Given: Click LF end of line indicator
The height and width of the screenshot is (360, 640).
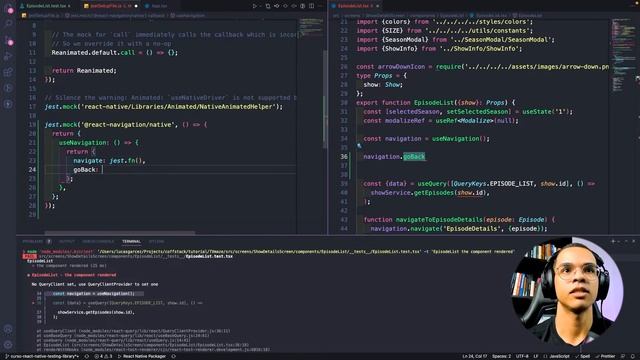Looking at the screenshot, I should (x=536, y=356).
